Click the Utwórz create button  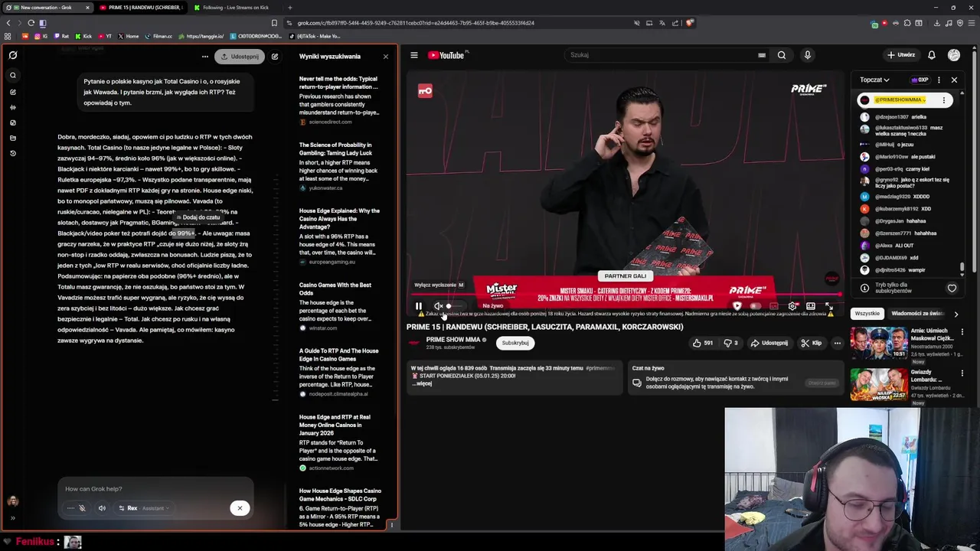[901, 55]
